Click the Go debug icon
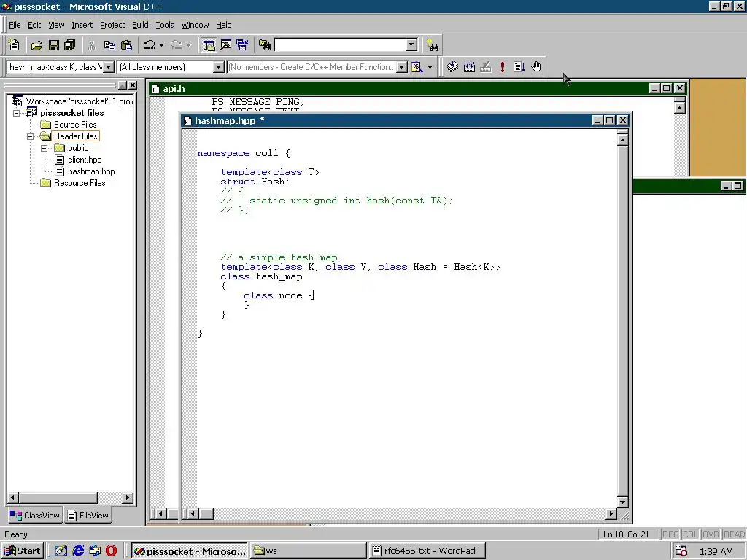 pos(519,67)
